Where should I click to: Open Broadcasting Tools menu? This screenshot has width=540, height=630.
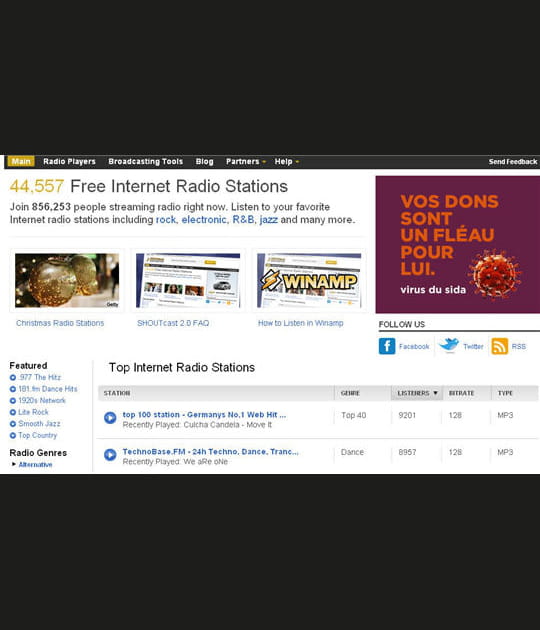(x=145, y=162)
